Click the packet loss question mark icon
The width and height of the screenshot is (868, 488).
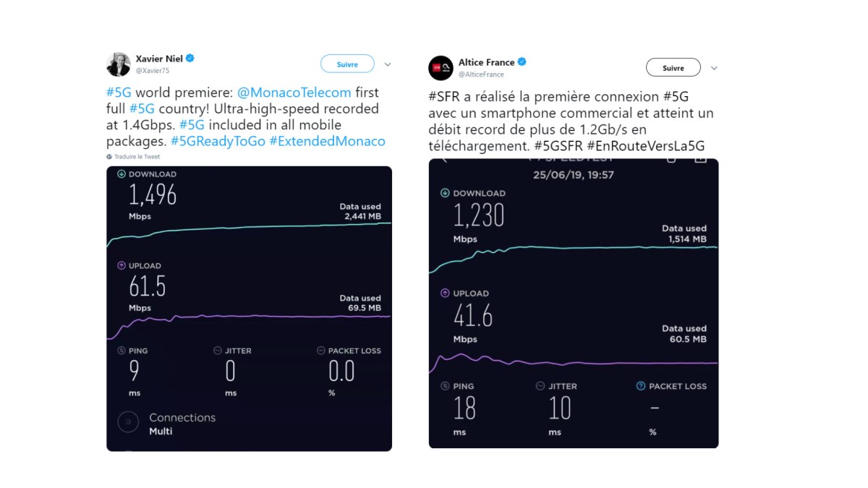point(640,386)
